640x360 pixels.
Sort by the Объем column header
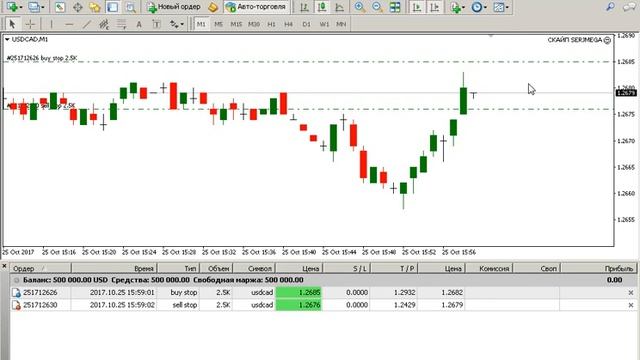tap(216, 268)
